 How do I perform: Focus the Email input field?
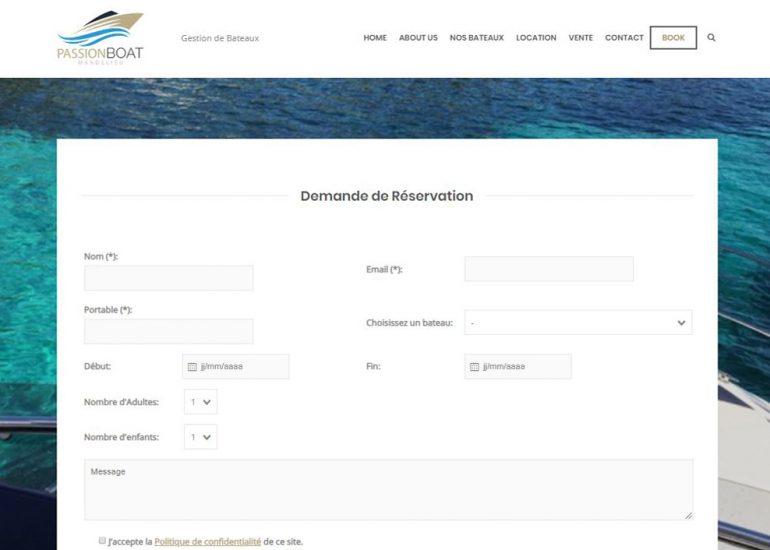pyautogui.click(x=549, y=269)
